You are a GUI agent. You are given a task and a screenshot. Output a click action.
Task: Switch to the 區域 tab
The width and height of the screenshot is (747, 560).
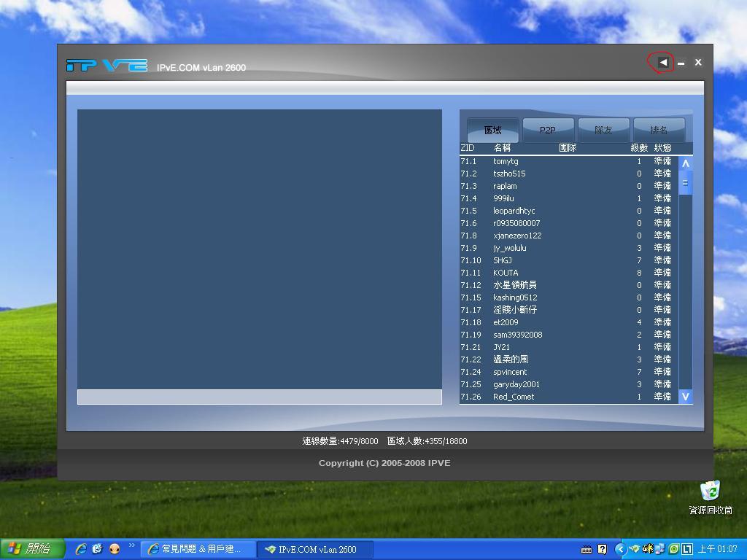coord(493,130)
